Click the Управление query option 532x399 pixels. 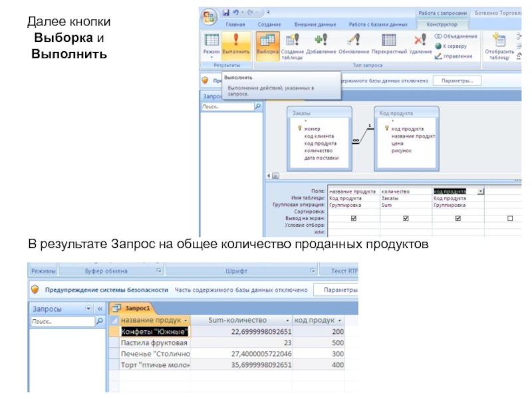click(x=454, y=56)
